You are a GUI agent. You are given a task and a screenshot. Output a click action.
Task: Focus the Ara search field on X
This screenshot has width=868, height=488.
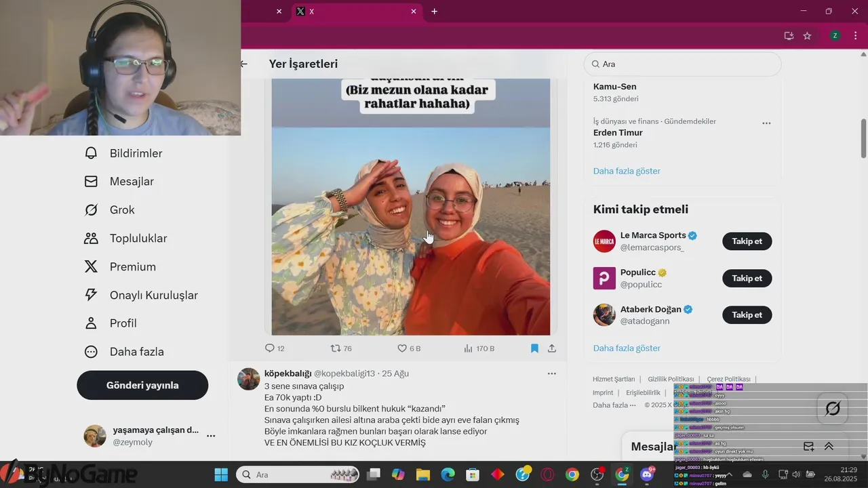[x=683, y=64]
